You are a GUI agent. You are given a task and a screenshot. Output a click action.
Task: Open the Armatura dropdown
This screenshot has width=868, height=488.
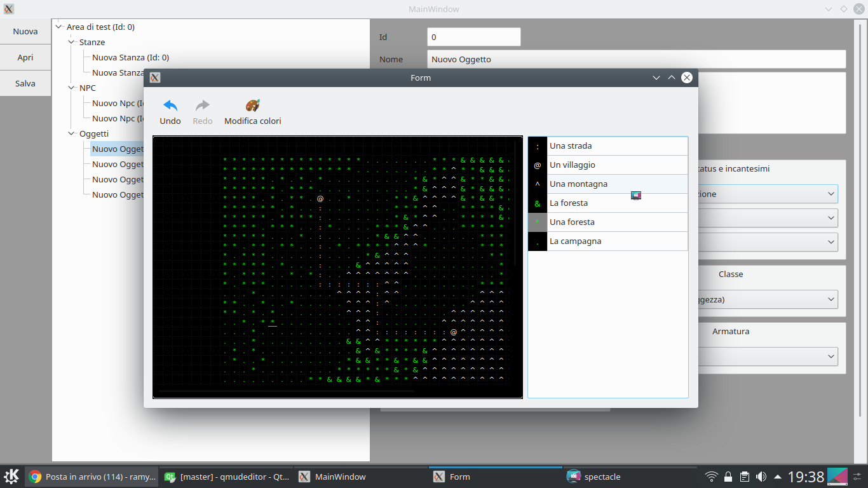click(768, 356)
